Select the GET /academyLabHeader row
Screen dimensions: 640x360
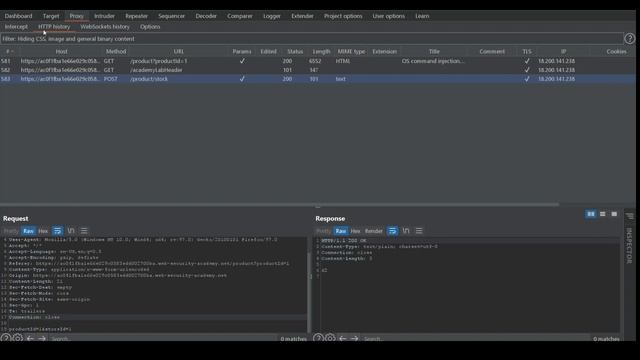point(318,70)
